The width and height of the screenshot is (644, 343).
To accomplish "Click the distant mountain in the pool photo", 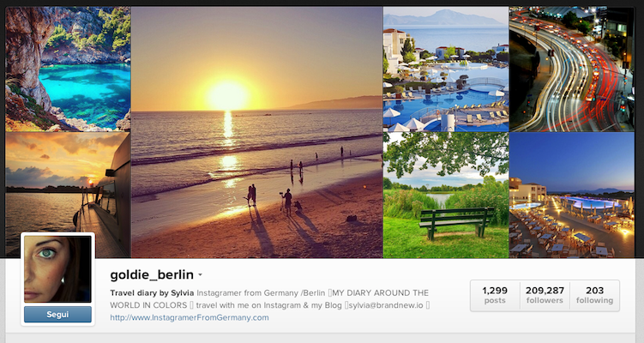I will click(x=442, y=18).
